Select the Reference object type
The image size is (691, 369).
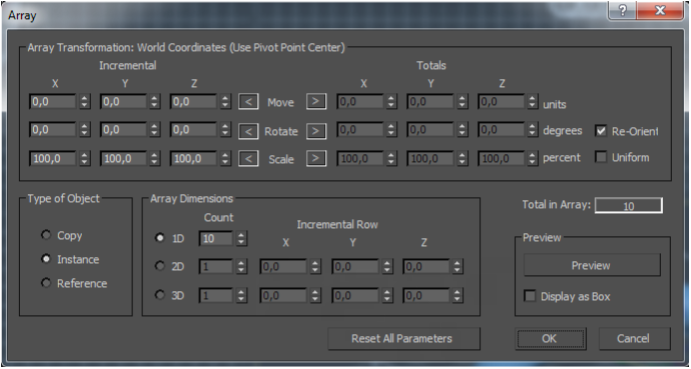(46, 283)
